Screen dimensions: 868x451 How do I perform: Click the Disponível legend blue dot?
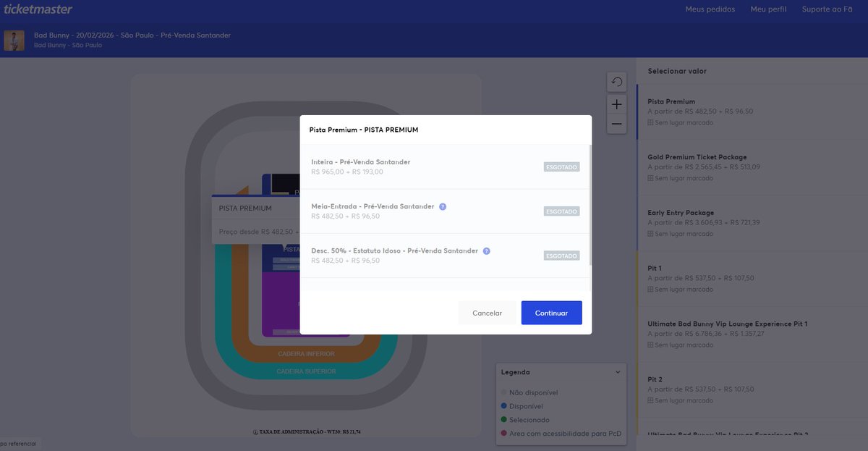point(503,406)
